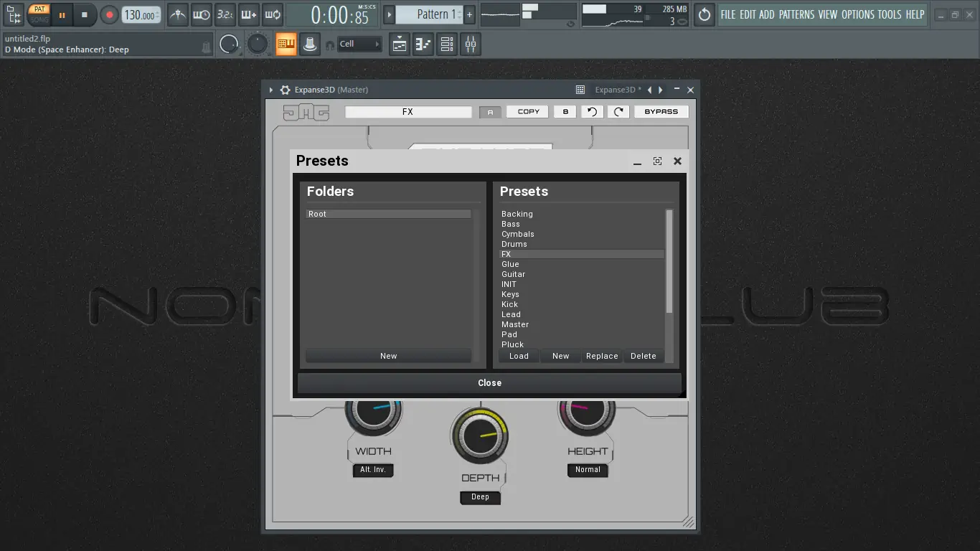This screenshot has width=980, height=551.
Task: Open the OPTIONS menu
Action: (x=858, y=14)
